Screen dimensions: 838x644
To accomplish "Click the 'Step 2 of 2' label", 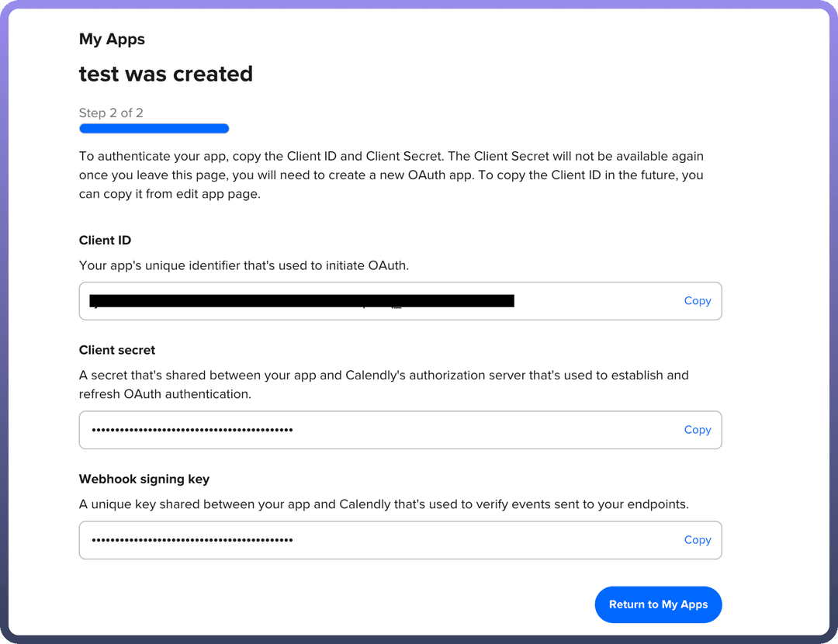I will [x=111, y=113].
